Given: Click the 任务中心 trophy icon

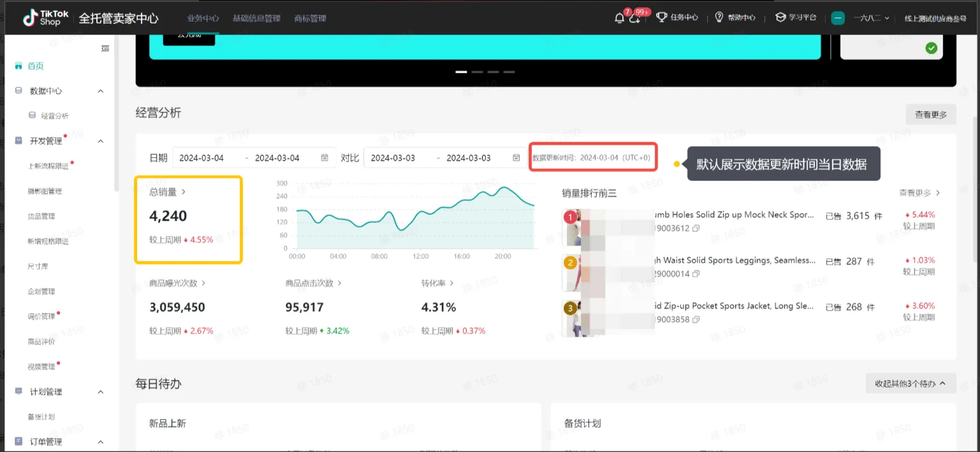Looking at the screenshot, I should point(662,17).
